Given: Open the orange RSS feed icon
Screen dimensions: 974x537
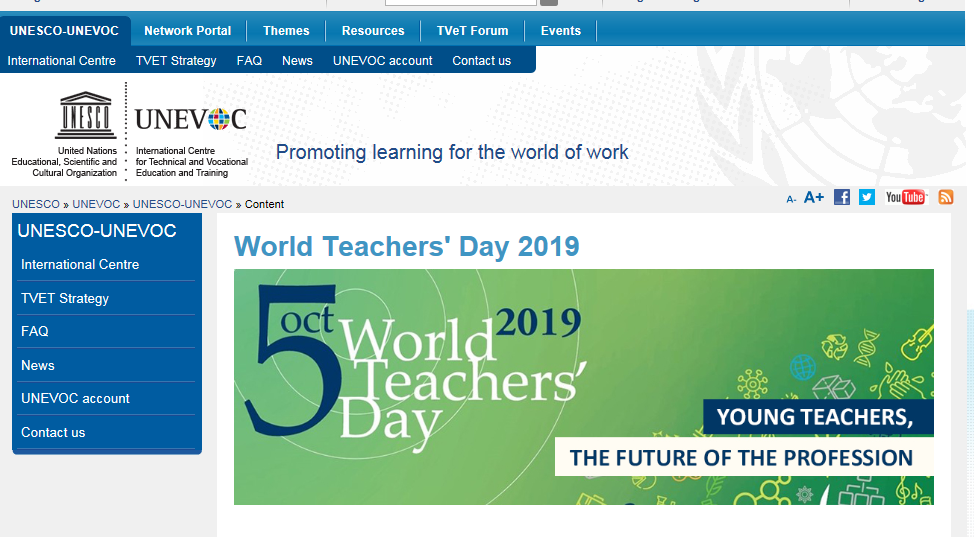Looking at the screenshot, I should 945,197.
